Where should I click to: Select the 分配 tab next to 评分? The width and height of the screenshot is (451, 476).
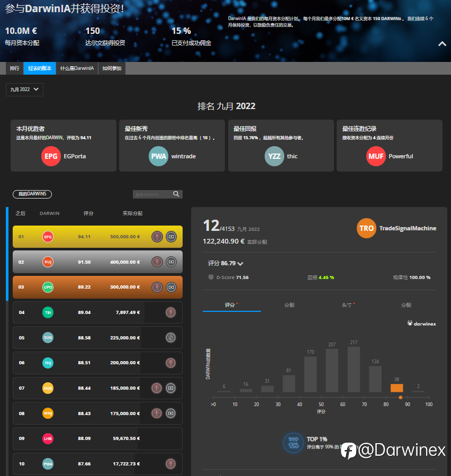pyautogui.click(x=290, y=305)
